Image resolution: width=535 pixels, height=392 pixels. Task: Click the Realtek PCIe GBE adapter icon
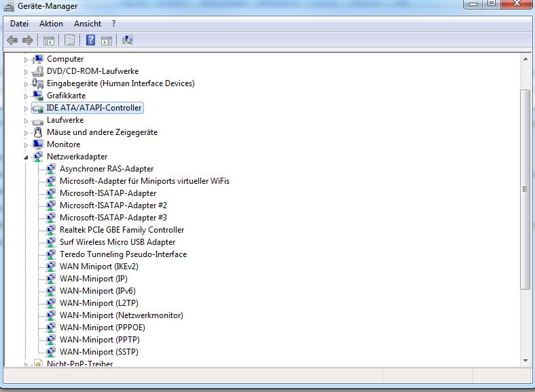(x=51, y=230)
